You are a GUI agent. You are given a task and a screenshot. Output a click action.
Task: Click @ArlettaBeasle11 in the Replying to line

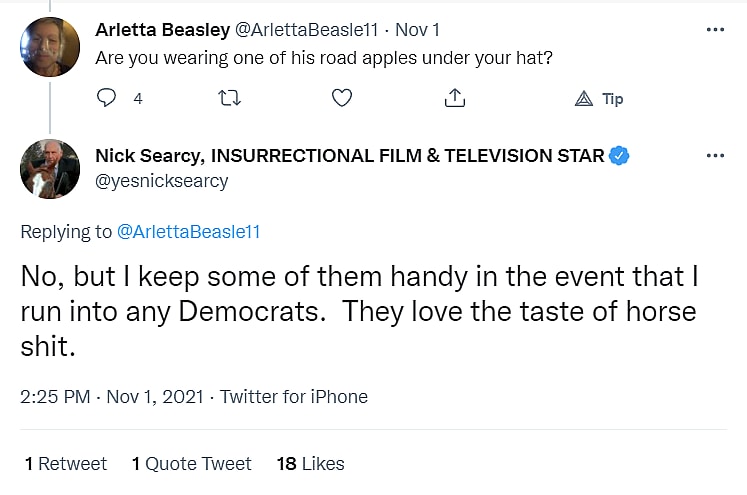pyautogui.click(x=189, y=232)
